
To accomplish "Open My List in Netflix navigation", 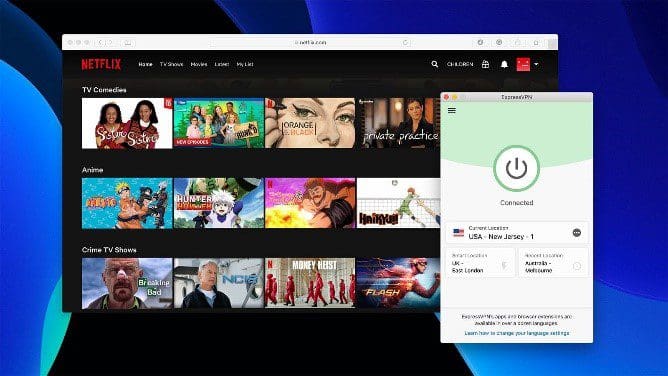I will tap(245, 64).
